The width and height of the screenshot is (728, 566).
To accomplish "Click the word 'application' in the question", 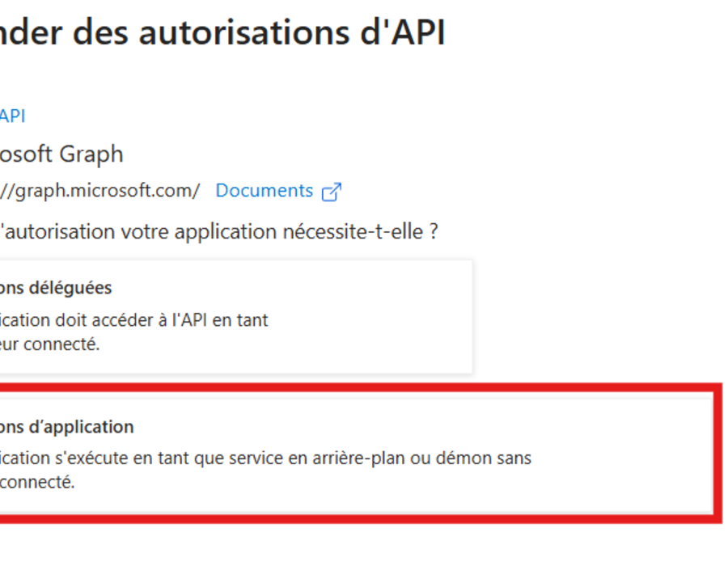I will point(225,232).
